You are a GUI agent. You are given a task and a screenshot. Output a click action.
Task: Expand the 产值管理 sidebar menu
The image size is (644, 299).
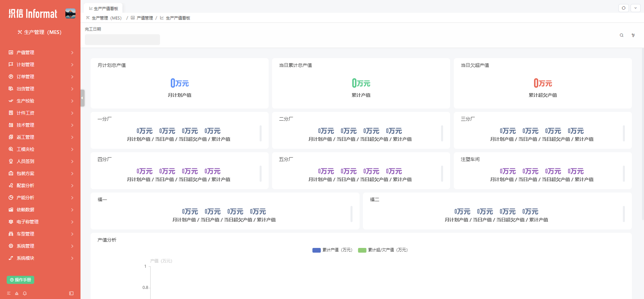(40, 52)
